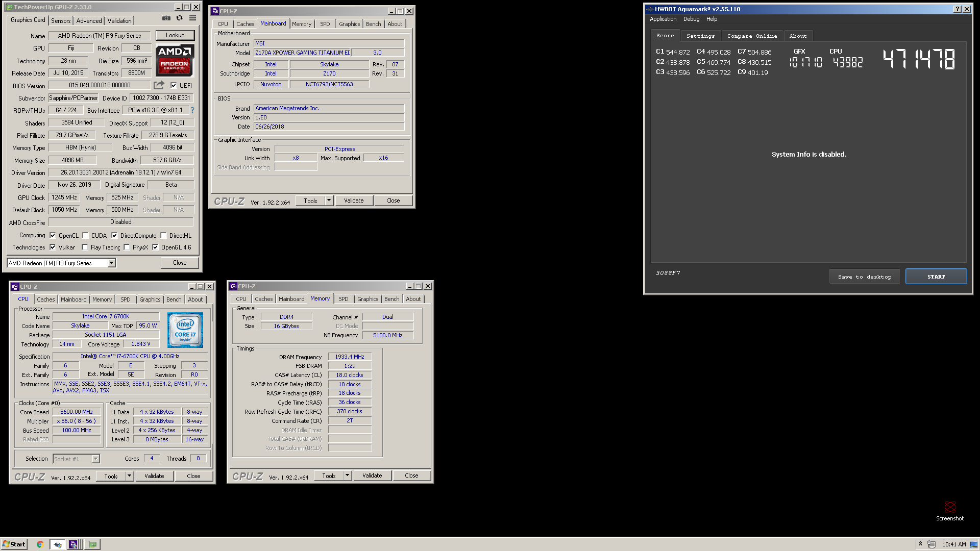The height and width of the screenshot is (551, 980).
Task: Click the Tools button in CPU tab window
Action: (111, 476)
